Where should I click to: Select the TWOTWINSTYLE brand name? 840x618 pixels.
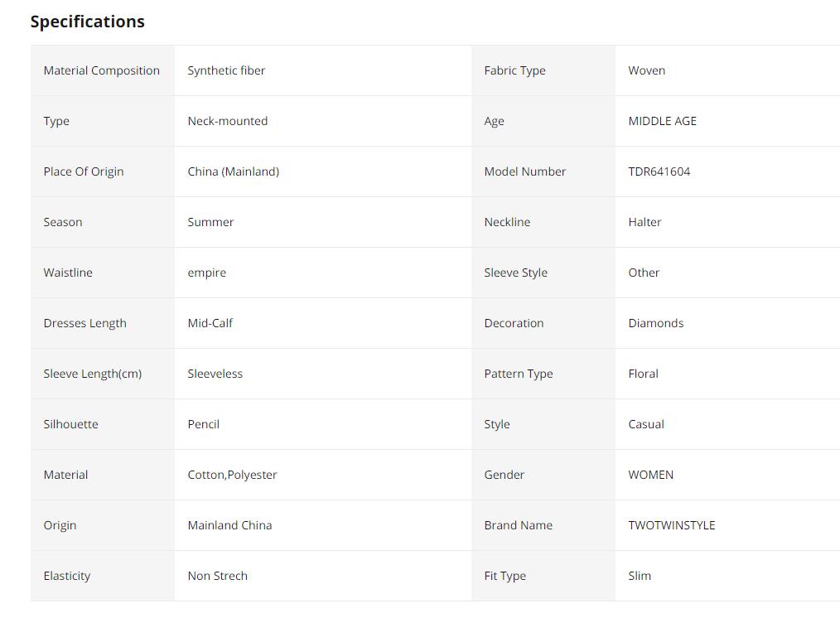[671, 525]
